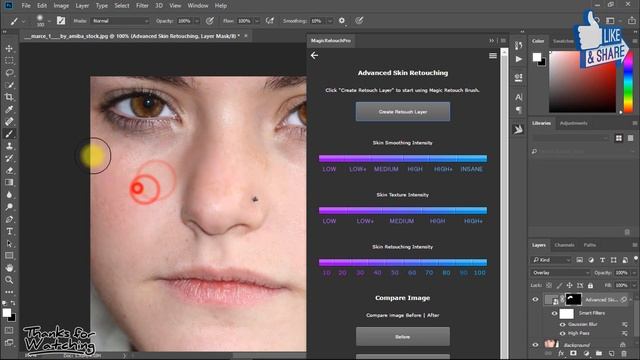Toggle pressure for opacity button
The image size is (640, 360).
(210, 20)
